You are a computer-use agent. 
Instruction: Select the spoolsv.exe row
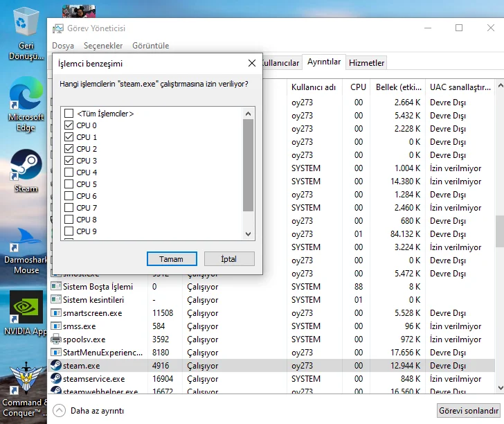pos(271,339)
